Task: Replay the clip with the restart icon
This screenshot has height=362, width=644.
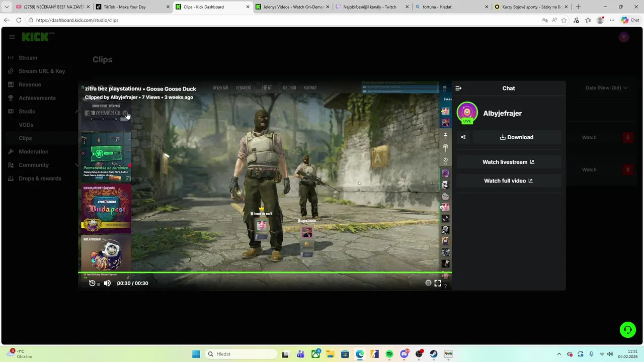Action: pos(92,283)
